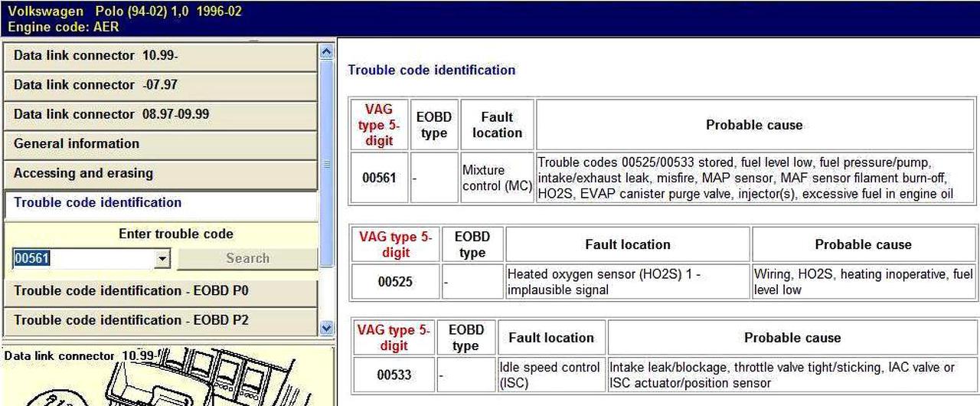Click Idle speed control (ISC) cell

click(550, 375)
